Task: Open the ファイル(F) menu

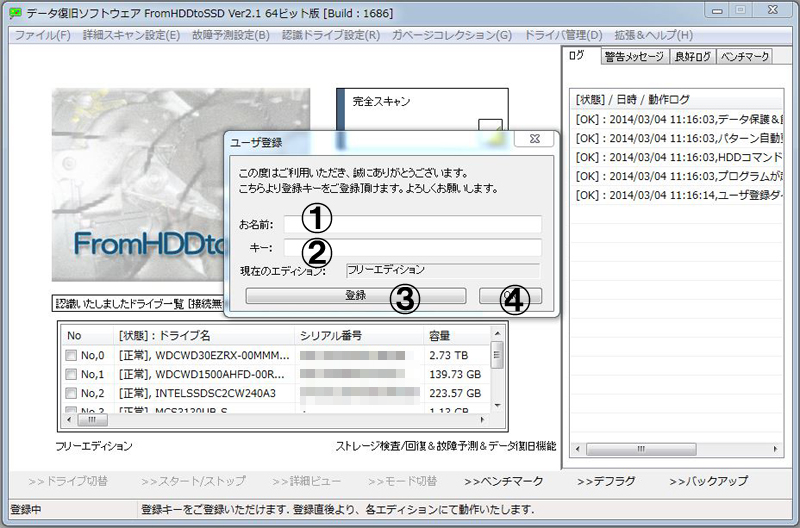Action: coord(42,35)
